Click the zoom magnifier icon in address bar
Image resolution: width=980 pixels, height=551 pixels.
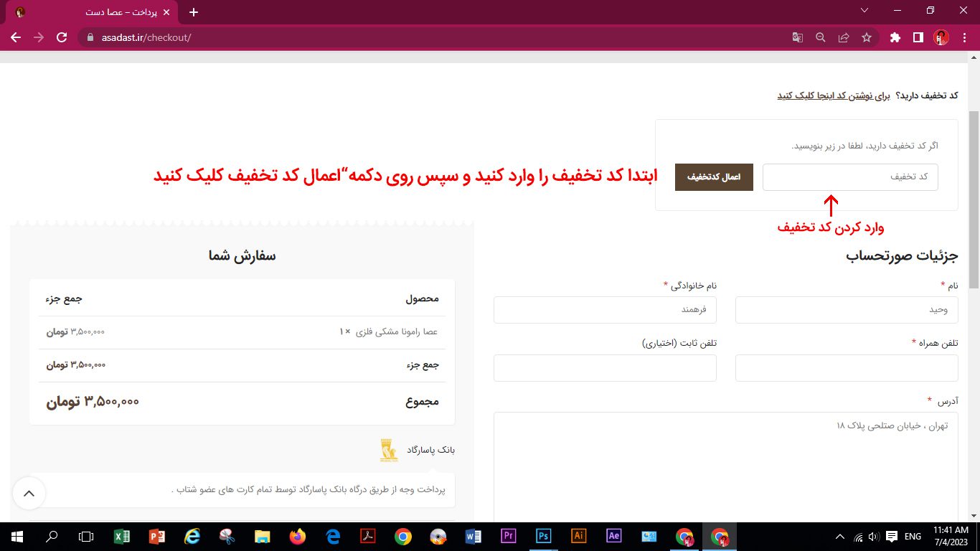(x=820, y=37)
